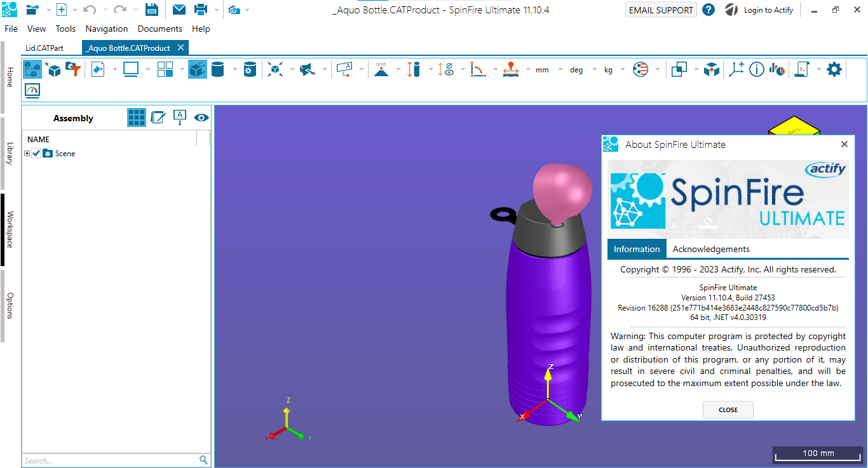Click the stamp measurement icon
This screenshot has height=468, width=868.
(510, 69)
